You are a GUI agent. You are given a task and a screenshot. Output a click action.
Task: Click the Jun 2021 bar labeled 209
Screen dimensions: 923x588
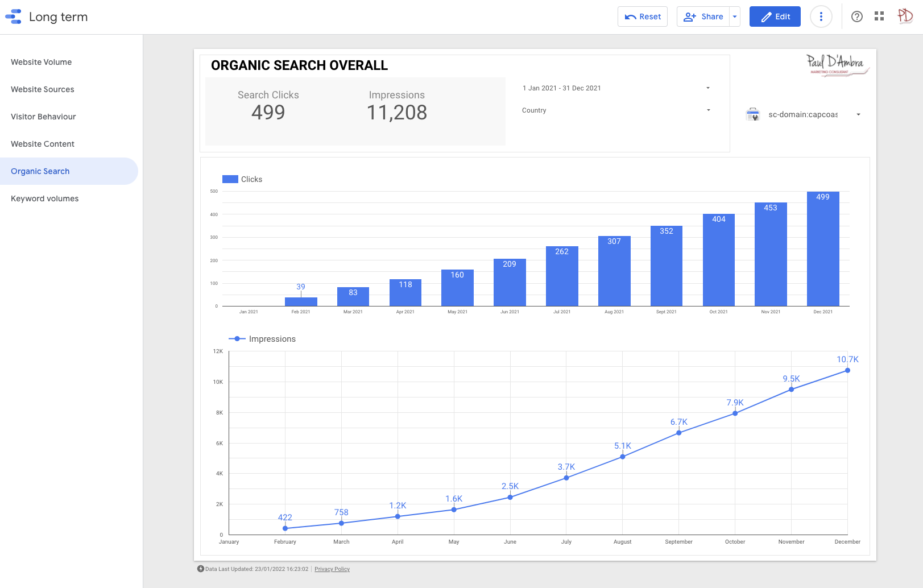510,282
